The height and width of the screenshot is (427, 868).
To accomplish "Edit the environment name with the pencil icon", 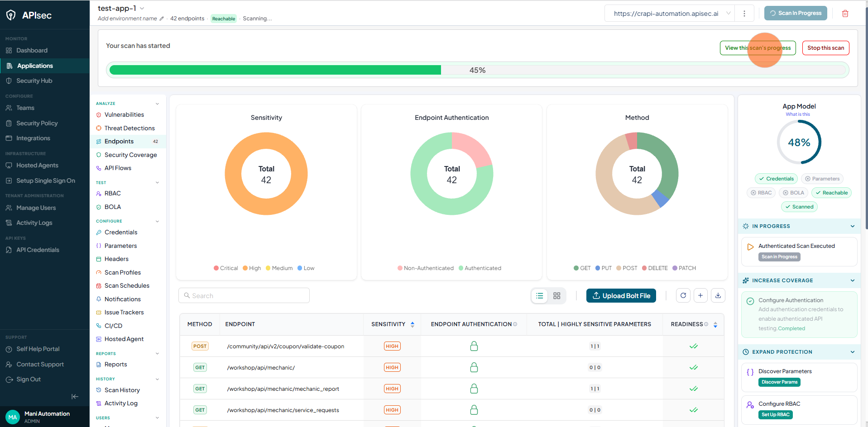I will click(162, 19).
